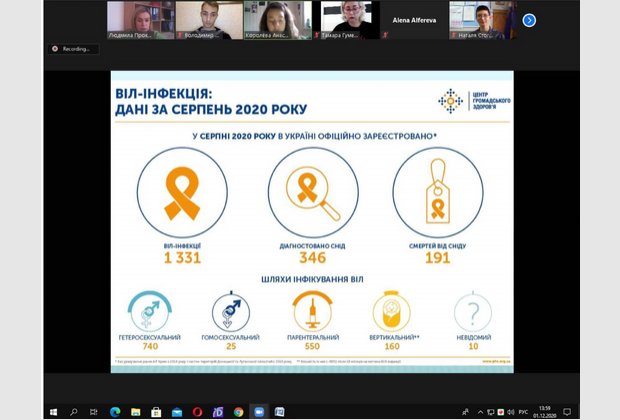Open Microsoft Edge from the taskbar

pyautogui.click(x=112, y=411)
